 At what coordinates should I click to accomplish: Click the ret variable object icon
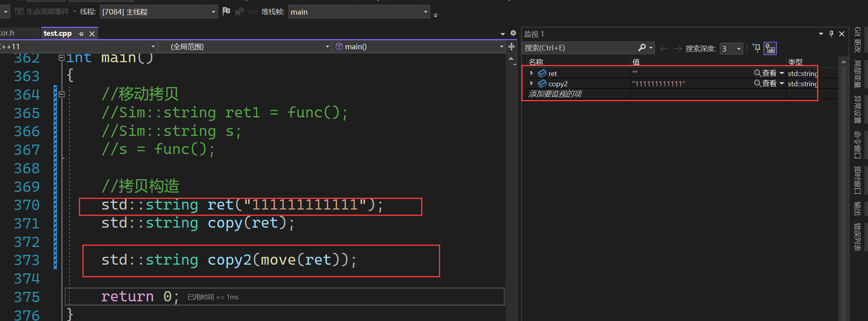coord(542,73)
